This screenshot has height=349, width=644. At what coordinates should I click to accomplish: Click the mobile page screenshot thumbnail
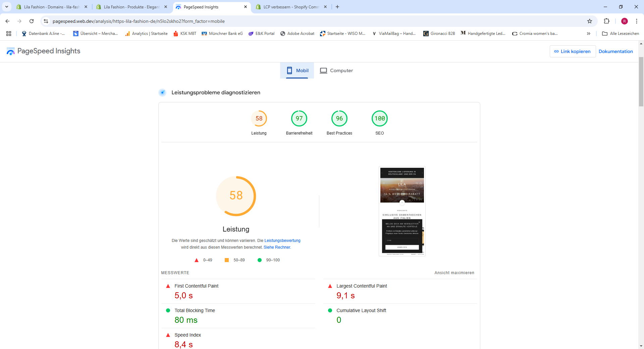pyautogui.click(x=402, y=211)
